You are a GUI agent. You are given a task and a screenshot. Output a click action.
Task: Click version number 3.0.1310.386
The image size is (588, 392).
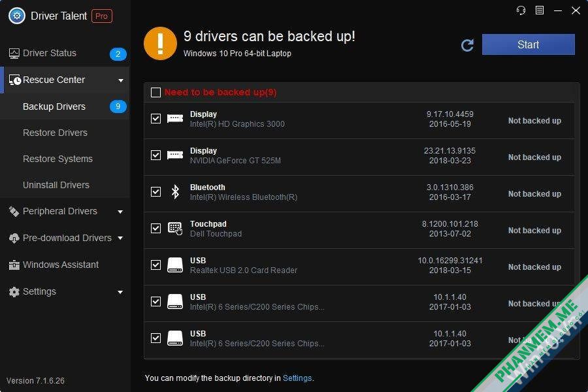point(450,188)
